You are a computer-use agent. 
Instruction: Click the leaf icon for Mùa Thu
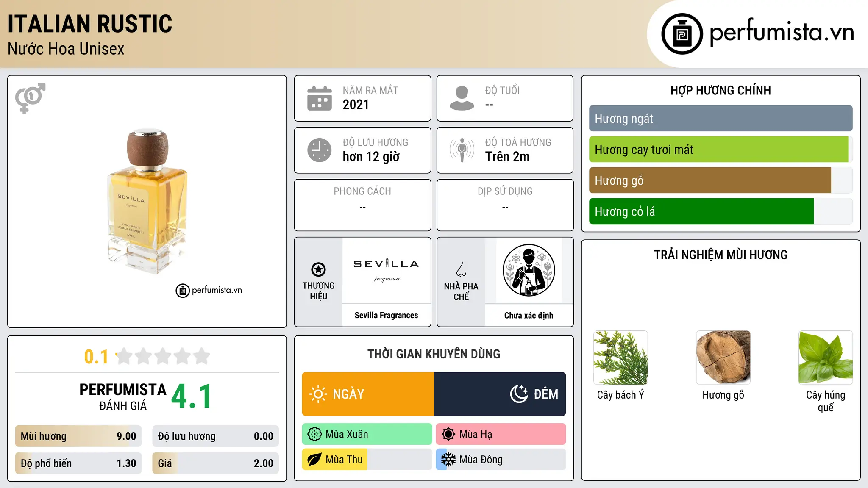pos(314,460)
